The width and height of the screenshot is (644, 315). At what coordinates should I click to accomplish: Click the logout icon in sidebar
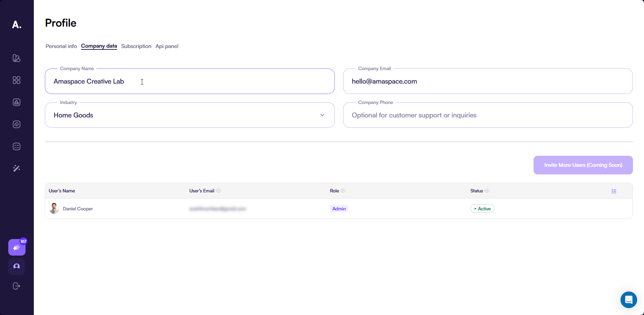17,286
